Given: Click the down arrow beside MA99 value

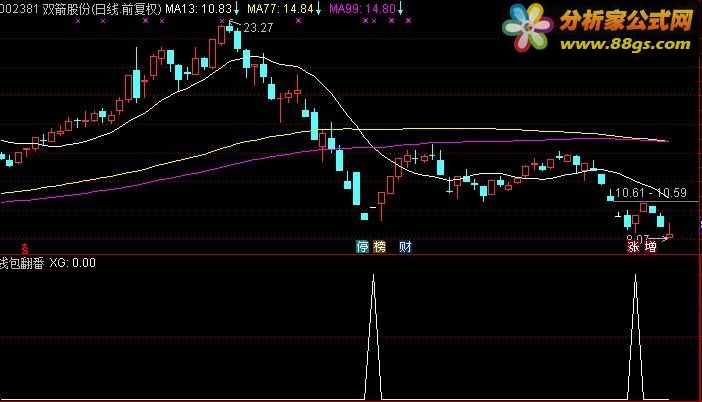Looking at the screenshot, I should (400, 9).
